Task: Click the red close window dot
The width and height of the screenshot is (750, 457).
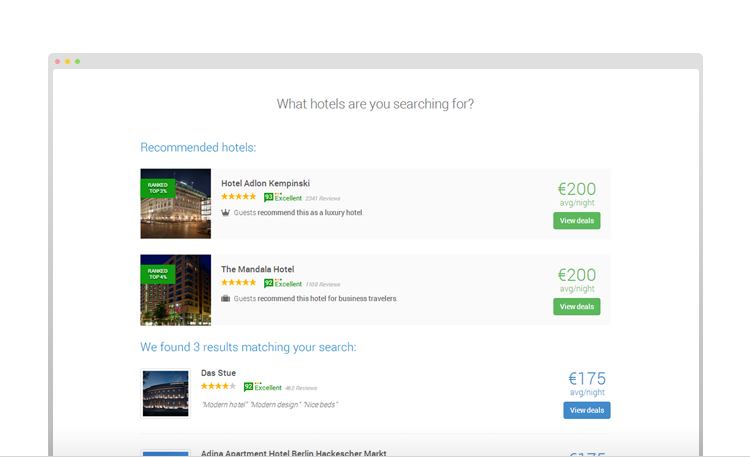Action: coord(57,61)
